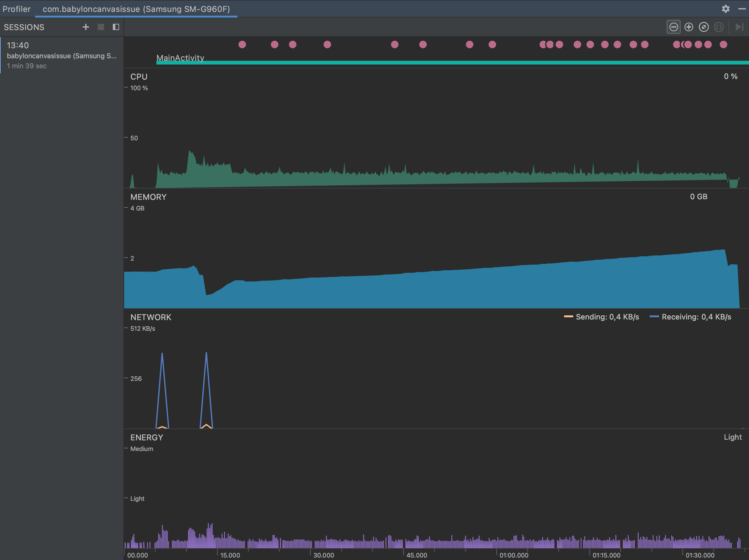Screen dimensions: 749x560
Task: Toggle the Sending network legend
Action: (x=601, y=317)
